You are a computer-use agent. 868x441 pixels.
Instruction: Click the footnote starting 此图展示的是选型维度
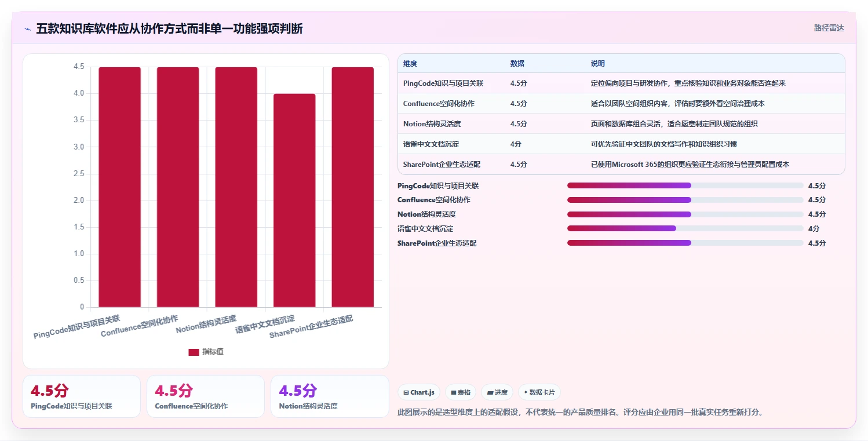tap(581, 413)
